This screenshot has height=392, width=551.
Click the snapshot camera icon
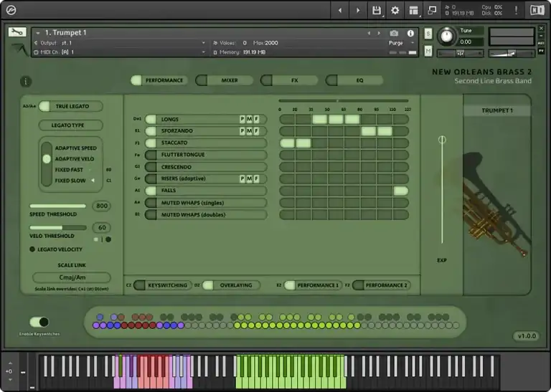[x=394, y=34]
